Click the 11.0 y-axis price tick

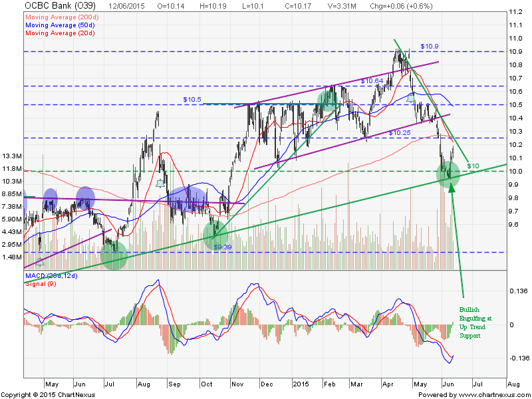515,39
